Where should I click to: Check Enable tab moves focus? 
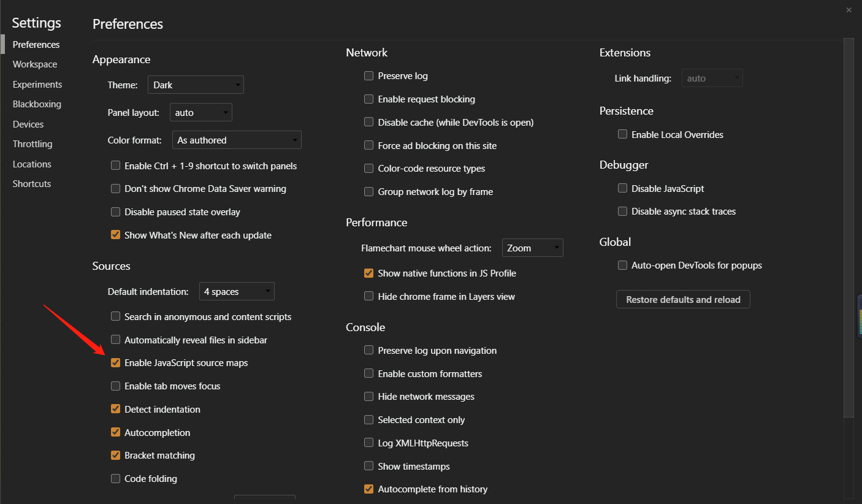[x=115, y=386]
